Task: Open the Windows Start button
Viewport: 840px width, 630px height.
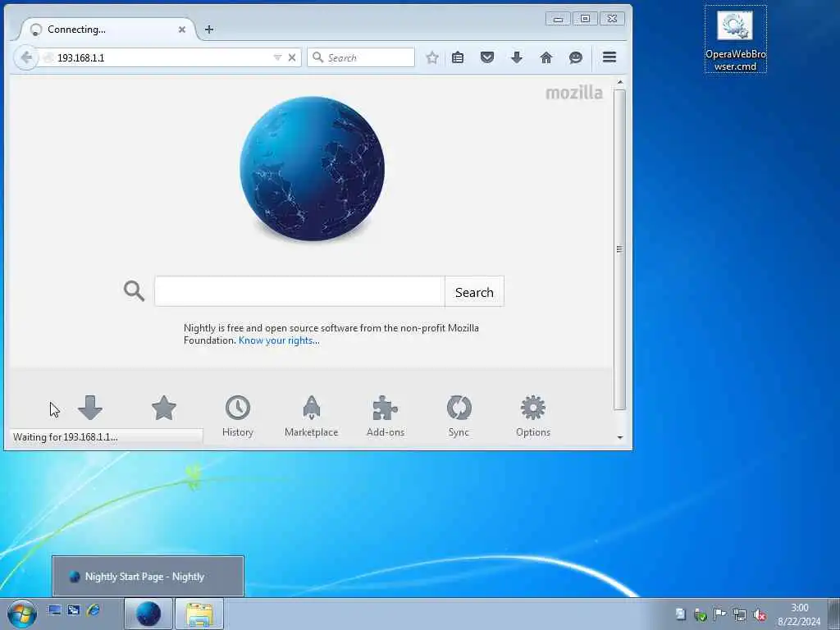Action: tap(21, 614)
